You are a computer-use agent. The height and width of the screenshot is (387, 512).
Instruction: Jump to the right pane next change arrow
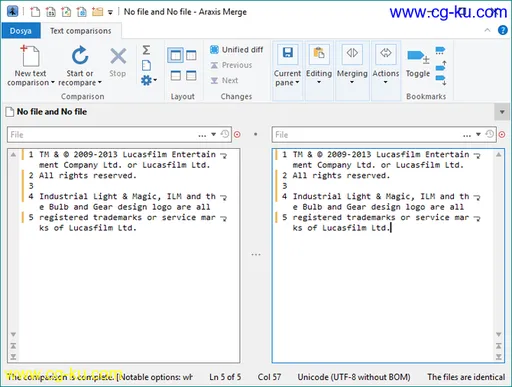(x=499, y=357)
